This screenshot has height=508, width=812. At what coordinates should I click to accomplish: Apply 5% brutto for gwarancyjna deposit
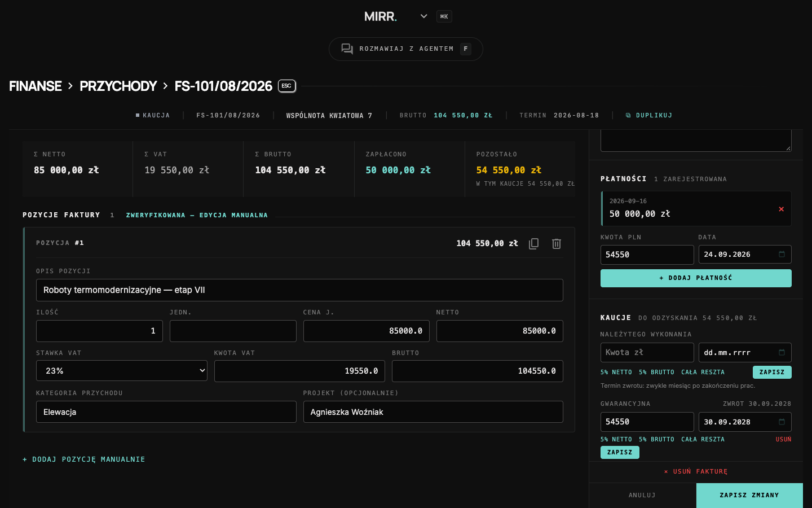coord(656,439)
